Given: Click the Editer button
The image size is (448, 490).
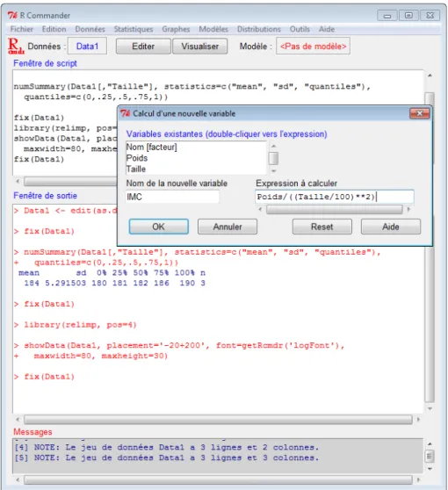Looking at the screenshot, I should click(143, 47).
